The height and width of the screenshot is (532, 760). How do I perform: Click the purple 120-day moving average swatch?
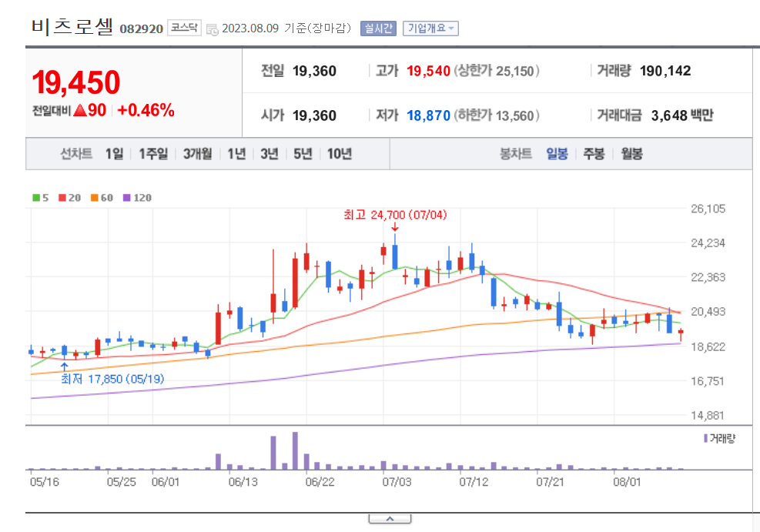click(x=127, y=198)
